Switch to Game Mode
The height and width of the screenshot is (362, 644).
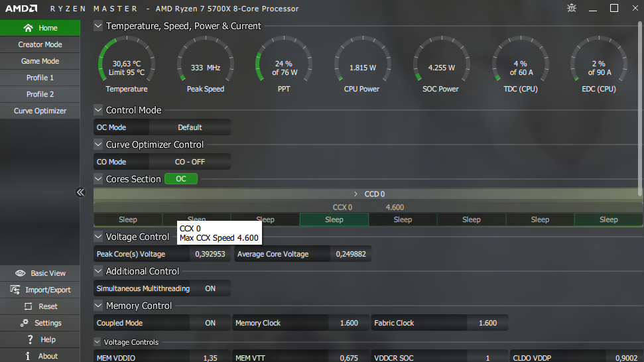[x=40, y=61]
